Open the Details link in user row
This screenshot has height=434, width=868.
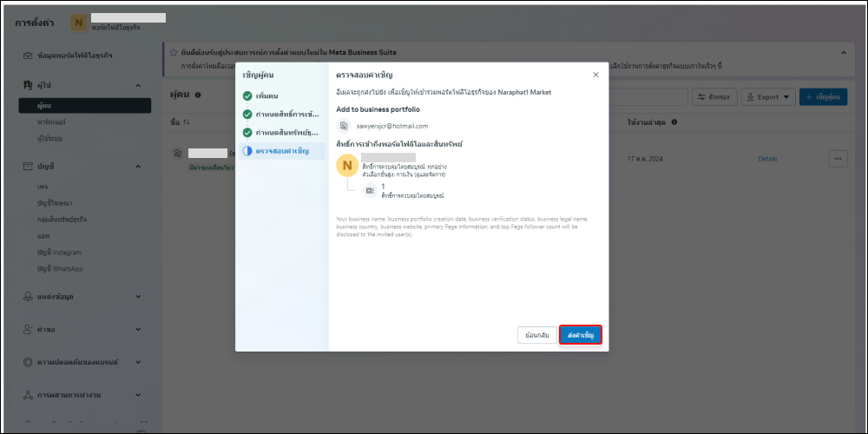tap(767, 159)
